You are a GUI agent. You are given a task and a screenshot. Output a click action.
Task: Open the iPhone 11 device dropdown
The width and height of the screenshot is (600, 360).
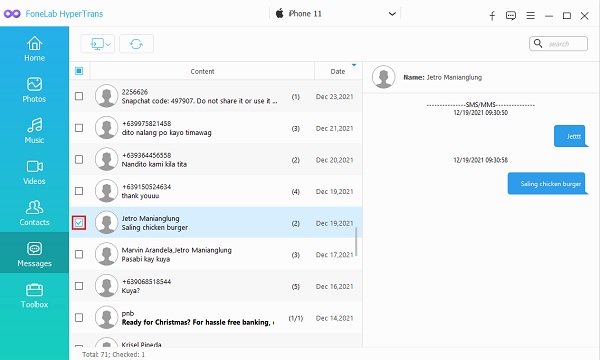pos(336,14)
